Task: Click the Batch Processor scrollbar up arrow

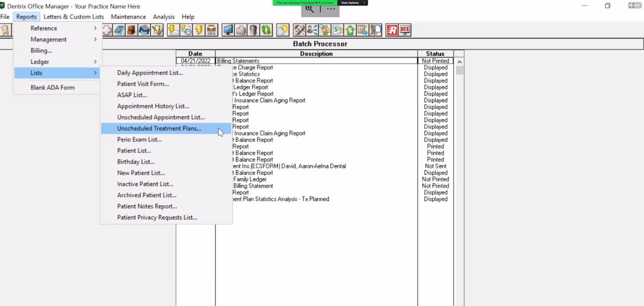Action: pyautogui.click(x=459, y=62)
